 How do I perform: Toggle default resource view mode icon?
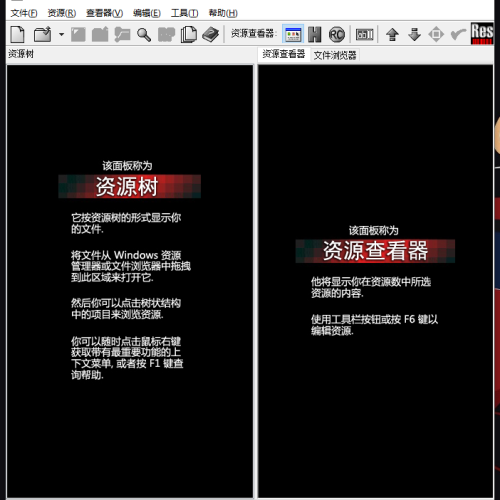coord(293,34)
